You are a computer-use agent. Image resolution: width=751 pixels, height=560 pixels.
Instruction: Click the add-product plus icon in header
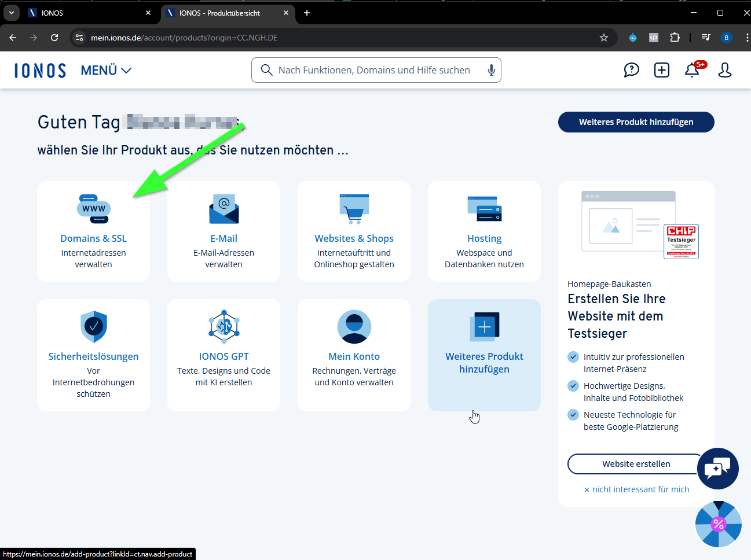pos(662,70)
